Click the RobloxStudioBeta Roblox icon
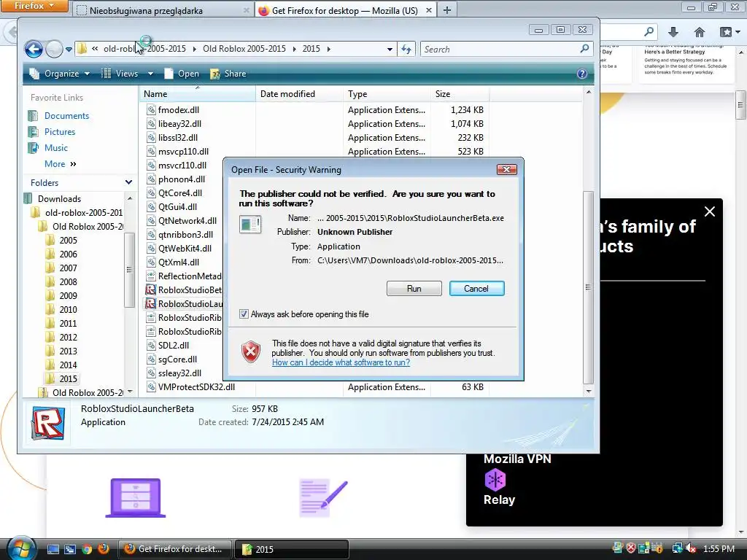Image resolution: width=747 pixels, height=560 pixels. pos(151,289)
